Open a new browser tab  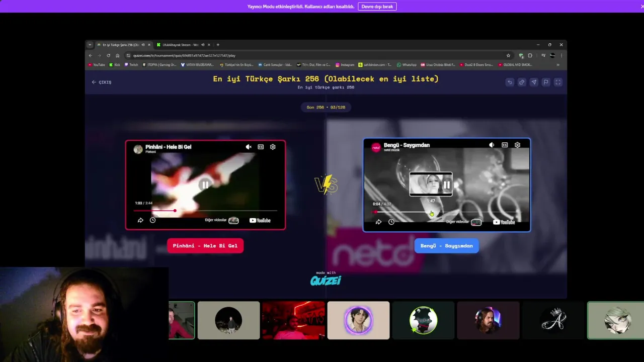pos(218,45)
